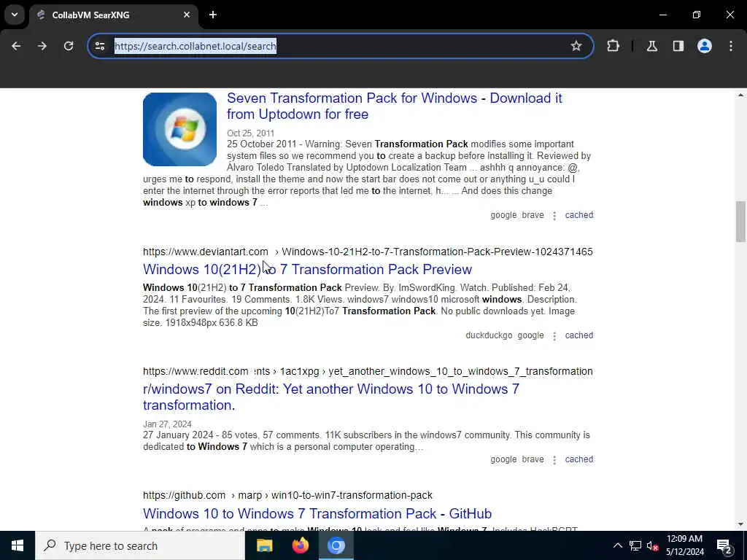The height and width of the screenshot is (560, 747).
Task: Open r/windows7 Reddit transformation result
Action: click(x=331, y=397)
